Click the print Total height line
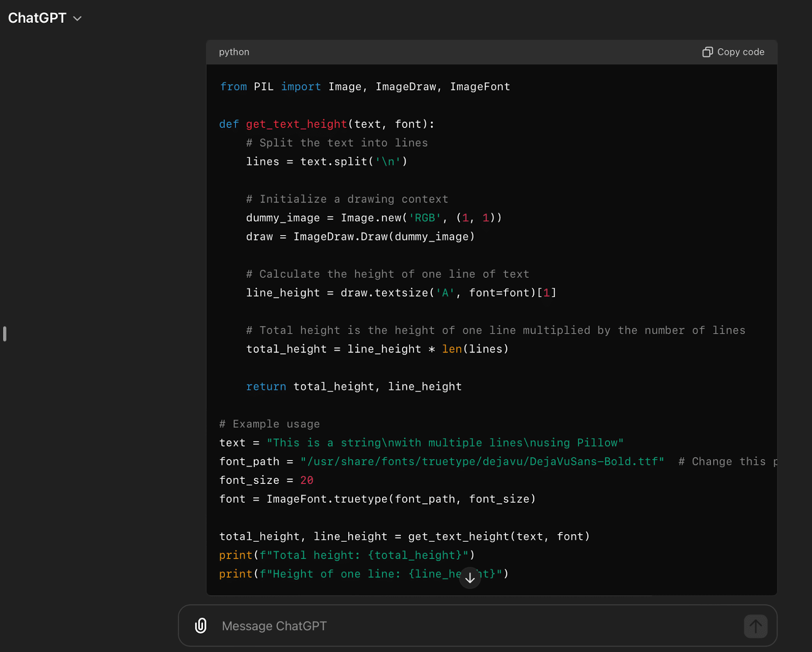Viewport: 812px width, 652px height. click(347, 556)
